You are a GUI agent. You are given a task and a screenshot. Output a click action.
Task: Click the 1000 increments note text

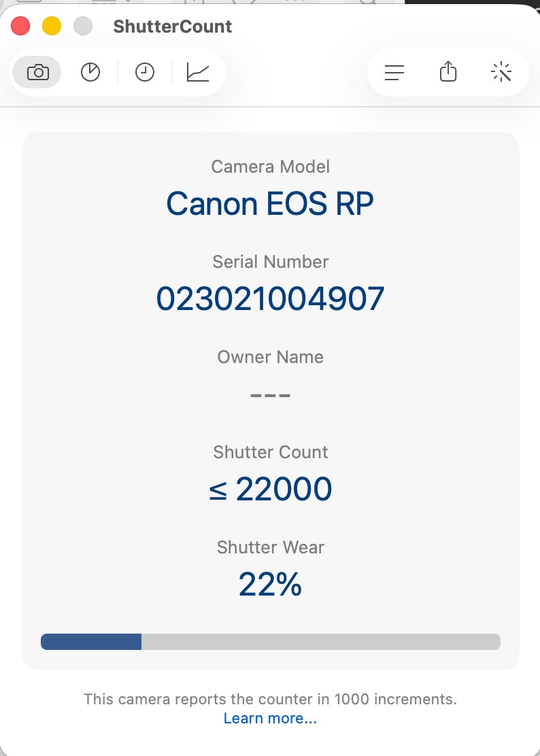(x=270, y=699)
